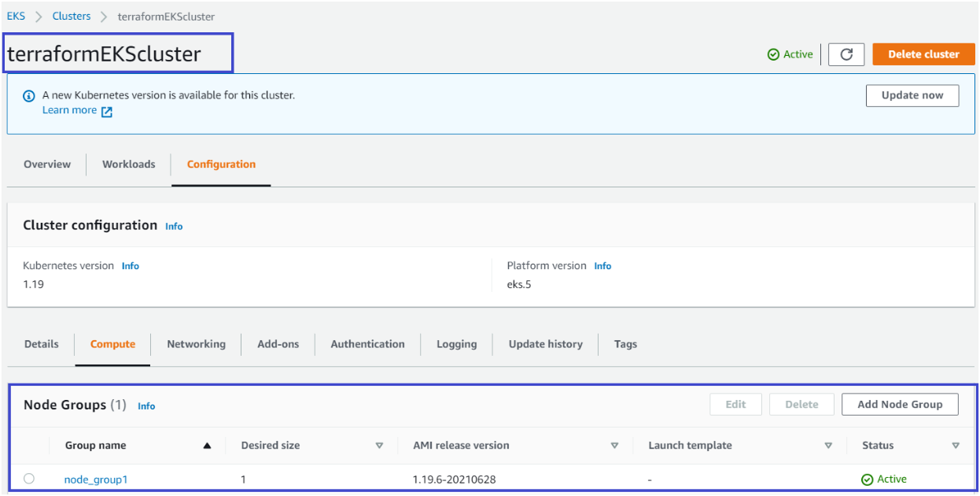This screenshot has height=496, width=980.
Task: Click the info circle icon in the update banner
Action: click(x=29, y=96)
